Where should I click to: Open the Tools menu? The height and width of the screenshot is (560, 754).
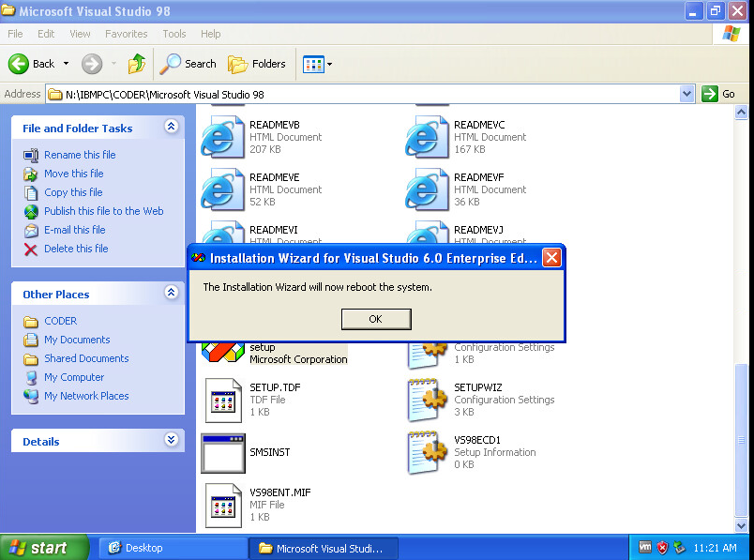tap(174, 34)
